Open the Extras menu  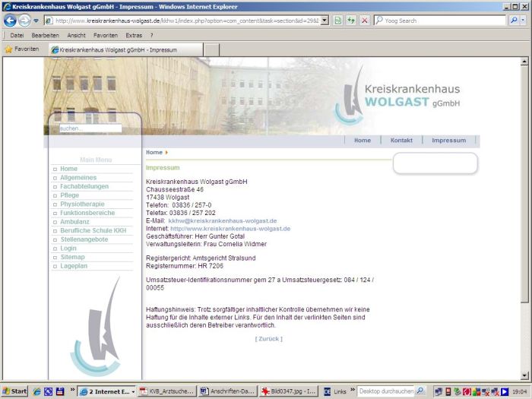coord(134,35)
